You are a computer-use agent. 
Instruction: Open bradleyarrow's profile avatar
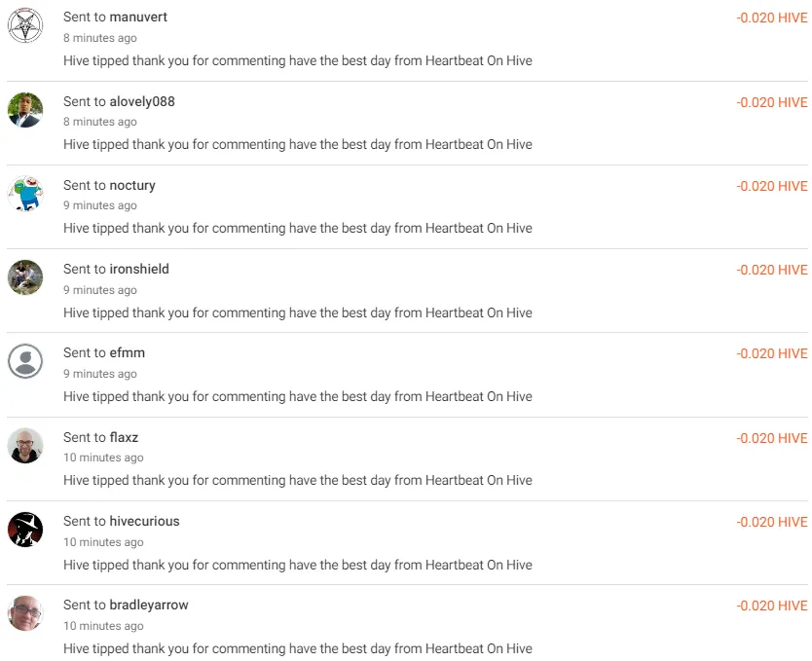tap(25, 613)
